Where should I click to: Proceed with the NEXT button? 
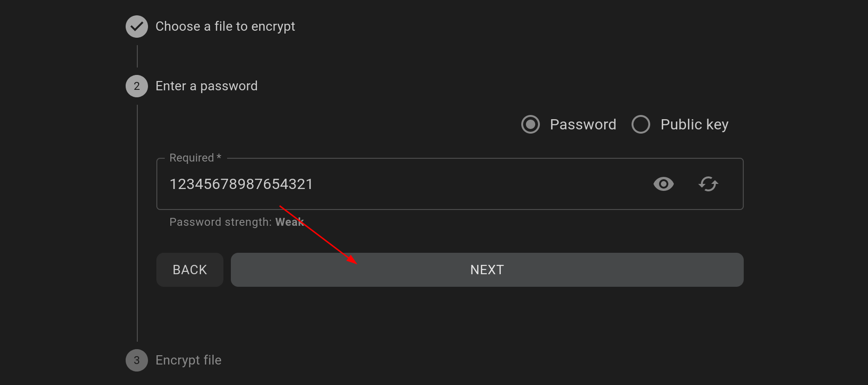[487, 270]
